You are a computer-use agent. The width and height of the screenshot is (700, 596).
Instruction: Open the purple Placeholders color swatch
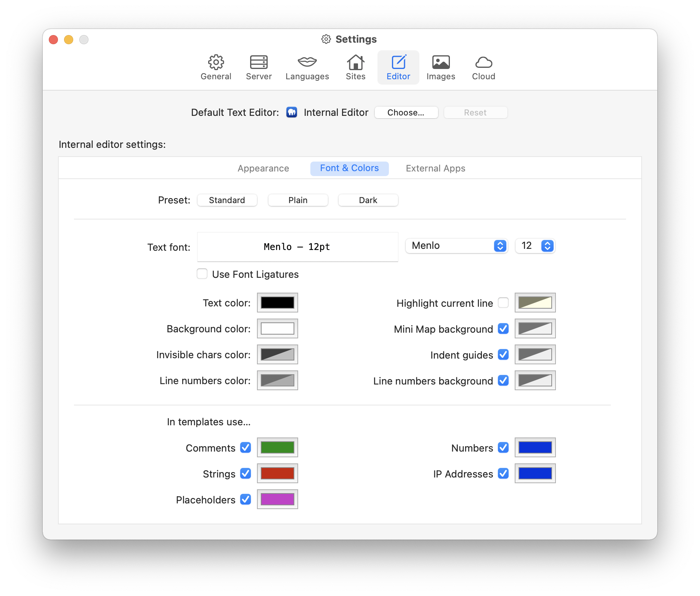tap(278, 499)
